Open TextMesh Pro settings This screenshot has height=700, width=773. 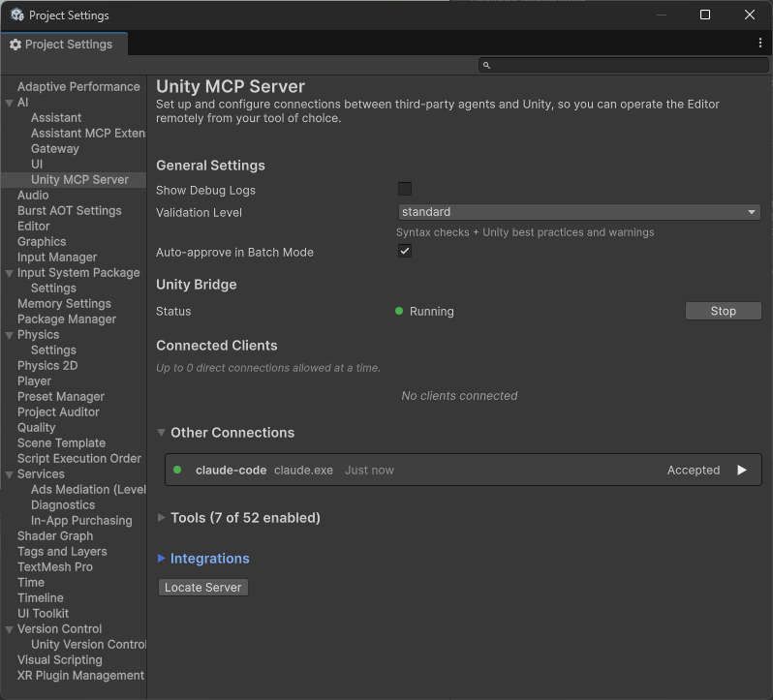[54, 567]
